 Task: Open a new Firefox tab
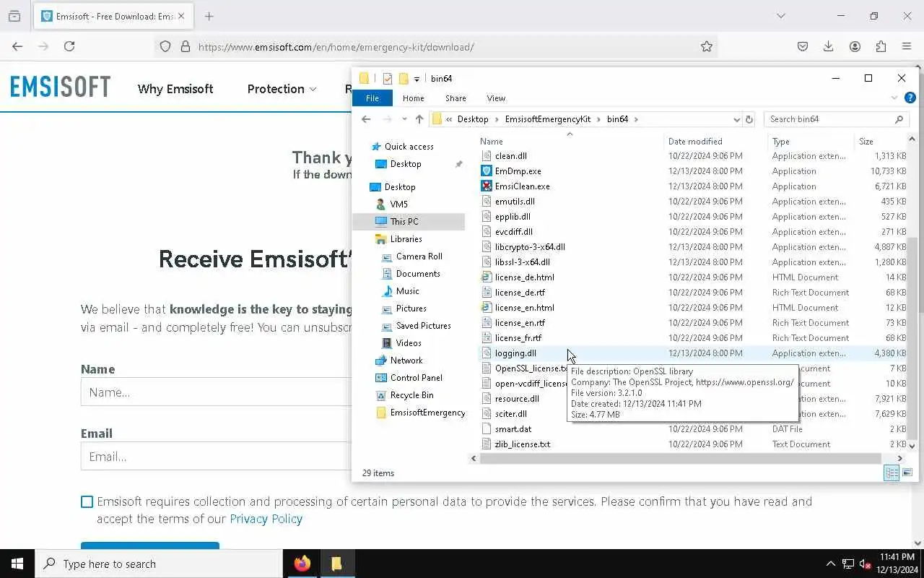[209, 16]
